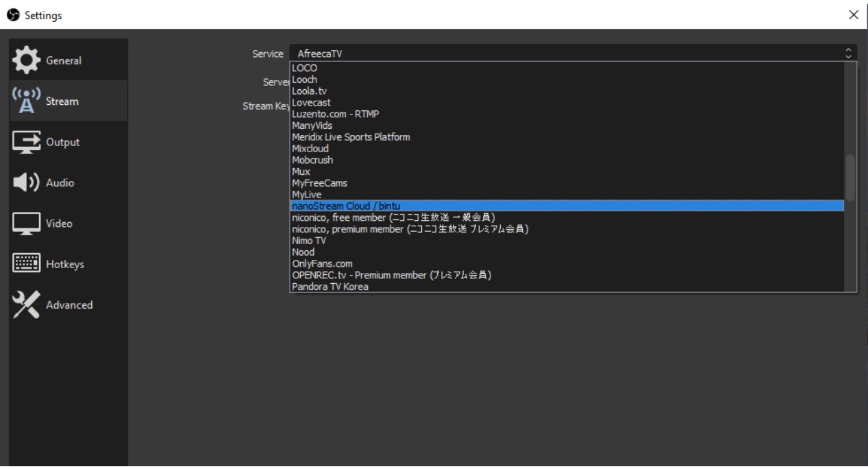
Task: Select Nood service
Action: click(567, 252)
